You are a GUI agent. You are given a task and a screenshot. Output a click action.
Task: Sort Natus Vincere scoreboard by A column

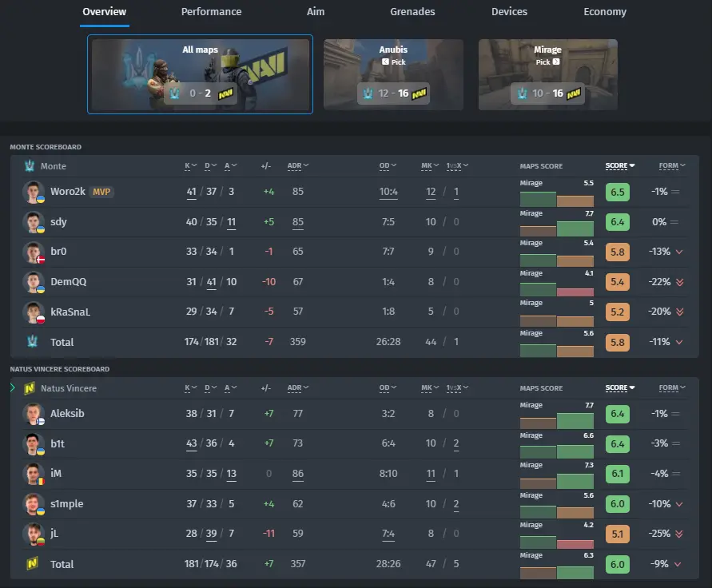230,387
